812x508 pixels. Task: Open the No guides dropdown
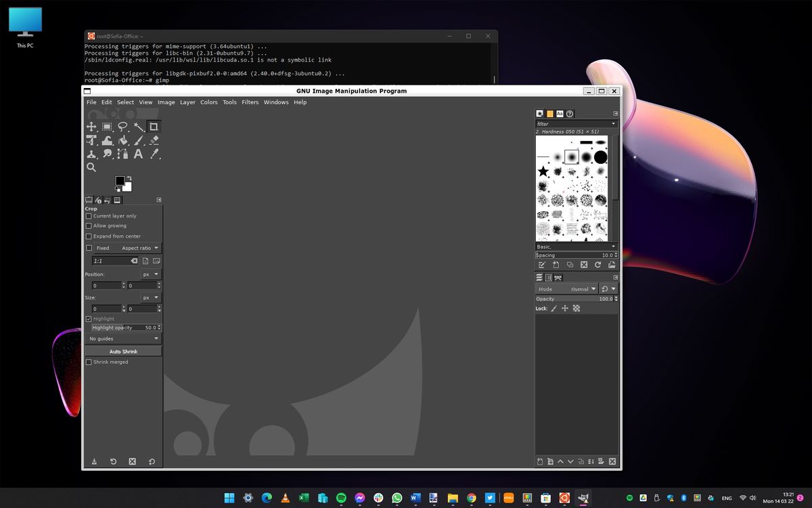[123, 338]
